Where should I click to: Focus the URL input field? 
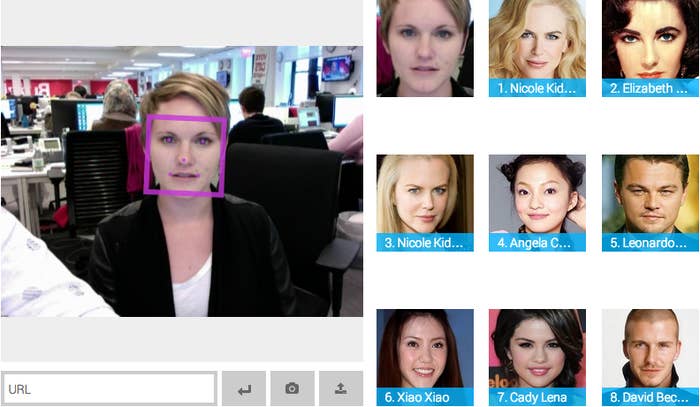[x=109, y=389]
